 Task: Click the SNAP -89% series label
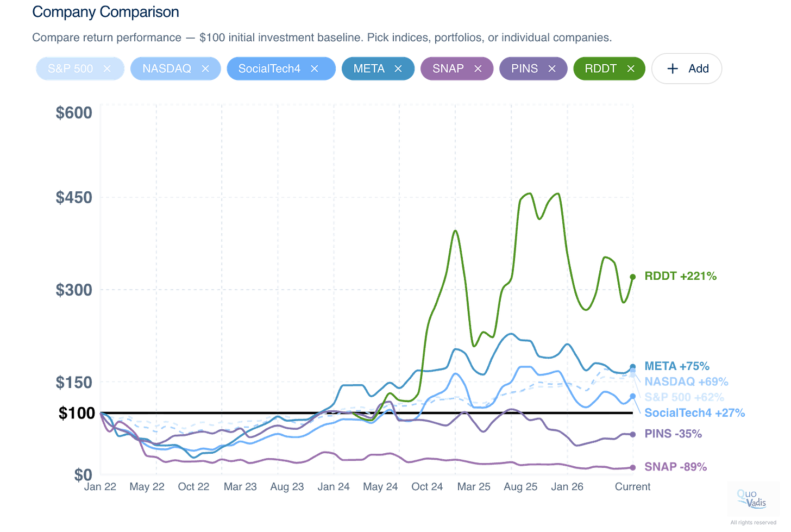coord(676,467)
